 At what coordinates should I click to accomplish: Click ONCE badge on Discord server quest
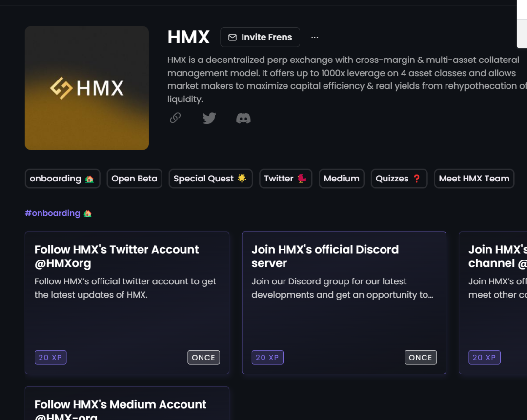[421, 358]
